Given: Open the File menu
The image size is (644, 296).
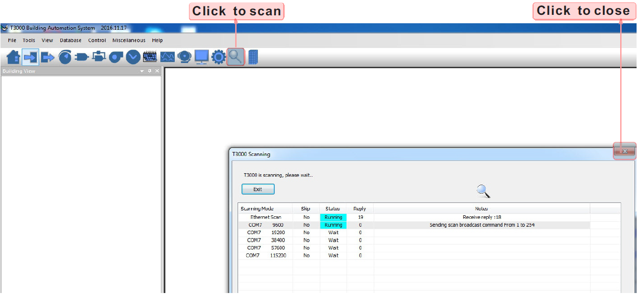Looking at the screenshot, I should point(12,41).
